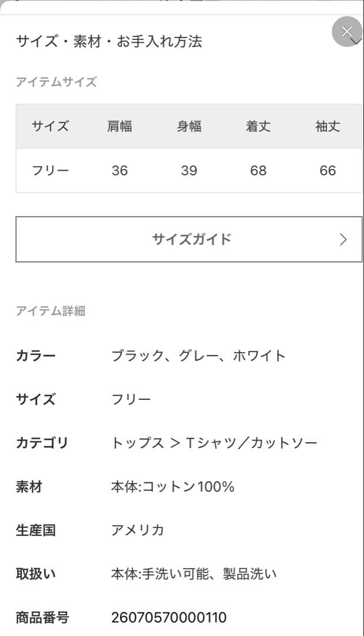Image resolution: width=364 pixels, height=636 pixels.
Task: Close the サイズ・素材・お手入れ方法 panel
Action: point(347,31)
